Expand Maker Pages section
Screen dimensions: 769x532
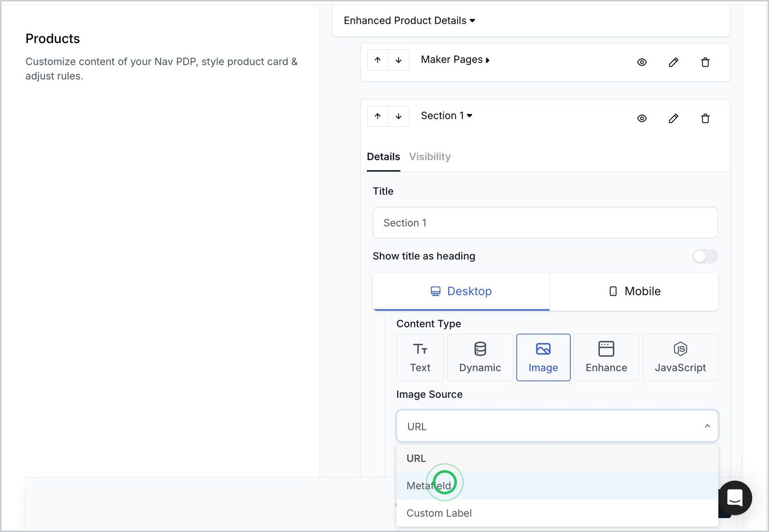(x=455, y=60)
